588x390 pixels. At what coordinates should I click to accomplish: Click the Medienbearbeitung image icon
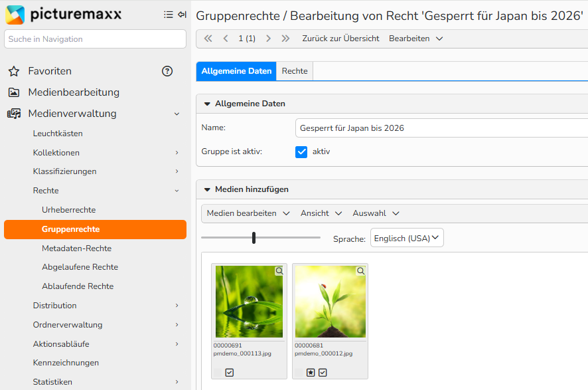pos(14,92)
